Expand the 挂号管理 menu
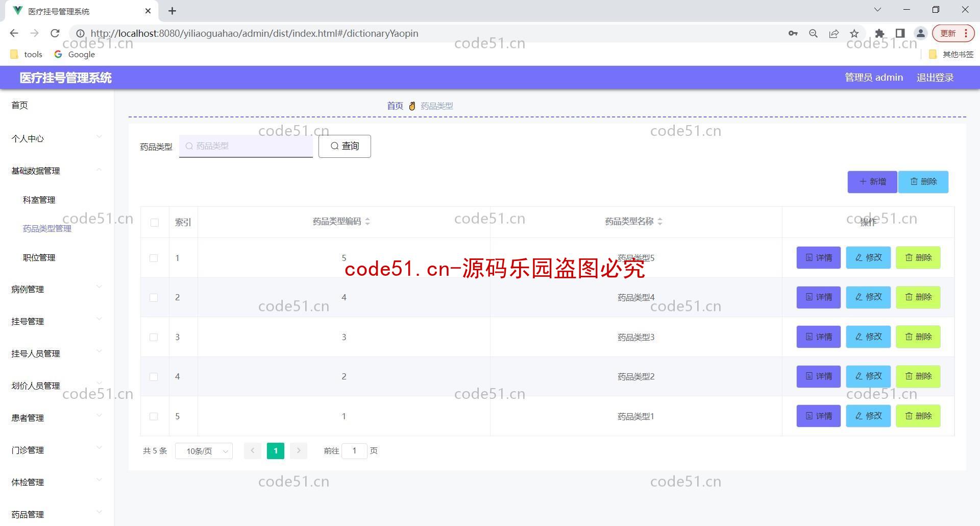Screen dimensions: 980x526 tap(57, 321)
